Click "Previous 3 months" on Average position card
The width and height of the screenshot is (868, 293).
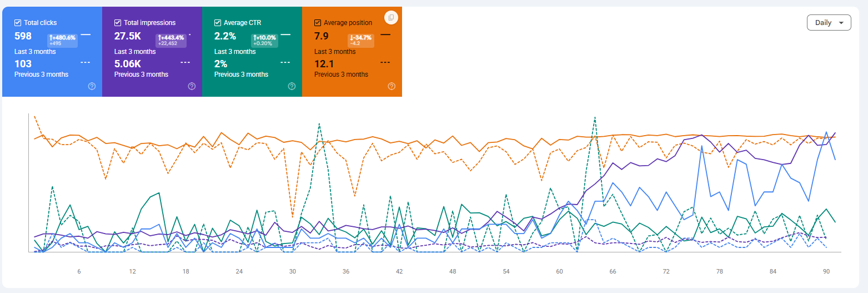point(341,75)
